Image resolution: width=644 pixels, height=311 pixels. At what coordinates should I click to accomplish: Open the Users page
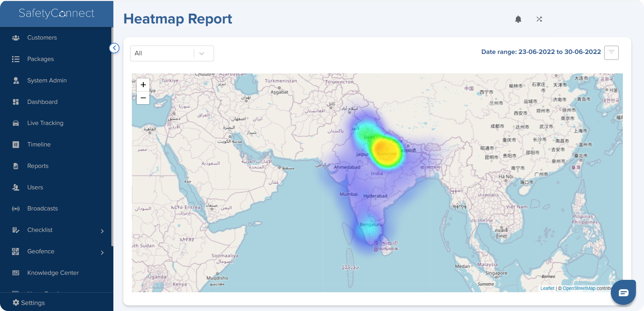[35, 187]
